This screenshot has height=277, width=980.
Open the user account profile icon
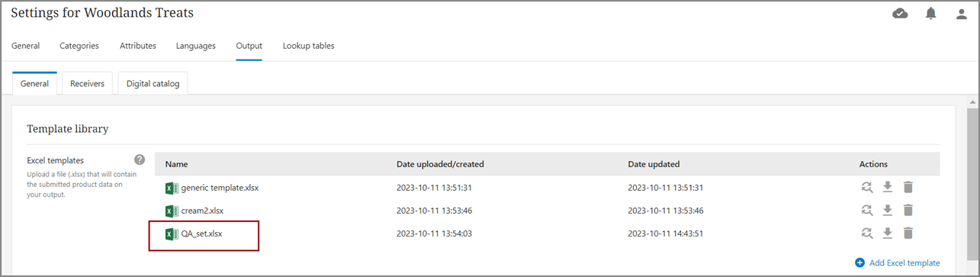[x=961, y=14]
